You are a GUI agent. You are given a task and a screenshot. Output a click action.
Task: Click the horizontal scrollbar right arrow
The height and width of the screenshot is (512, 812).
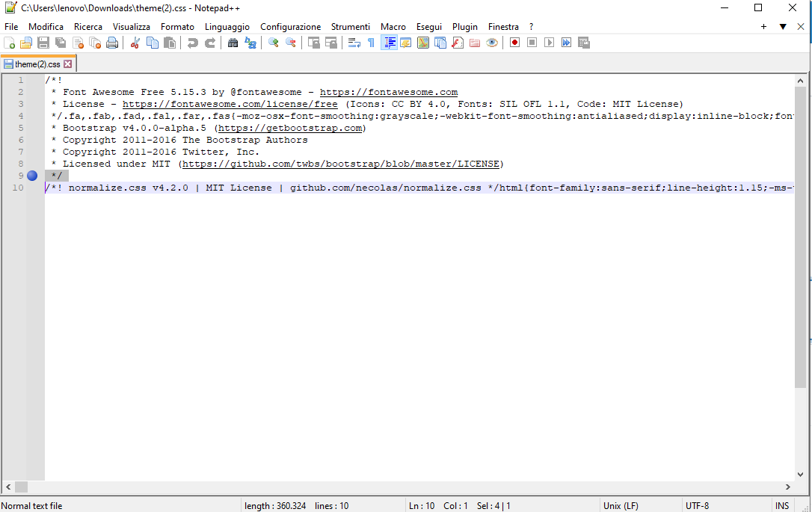(x=787, y=487)
